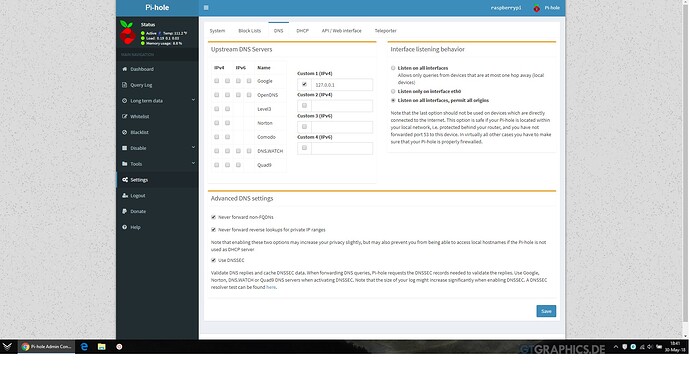Click the Help question mark icon
The width and height of the screenshot is (690, 388).
point(125,227)
